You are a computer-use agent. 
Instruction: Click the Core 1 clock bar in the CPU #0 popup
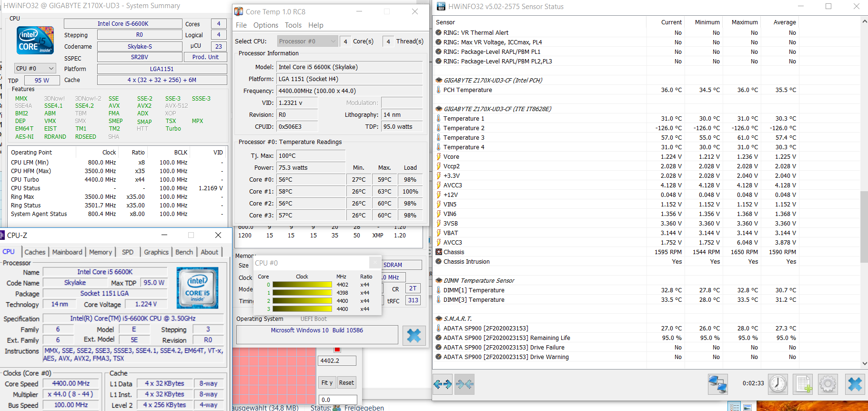pyautogui.click(x=302, y=293)
